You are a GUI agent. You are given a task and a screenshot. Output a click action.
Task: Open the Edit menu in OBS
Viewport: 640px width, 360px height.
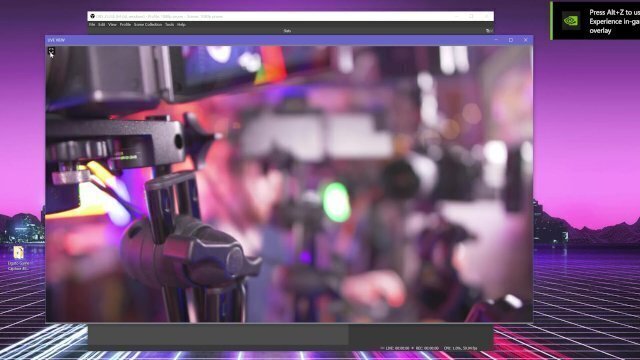tap(102, 24)
